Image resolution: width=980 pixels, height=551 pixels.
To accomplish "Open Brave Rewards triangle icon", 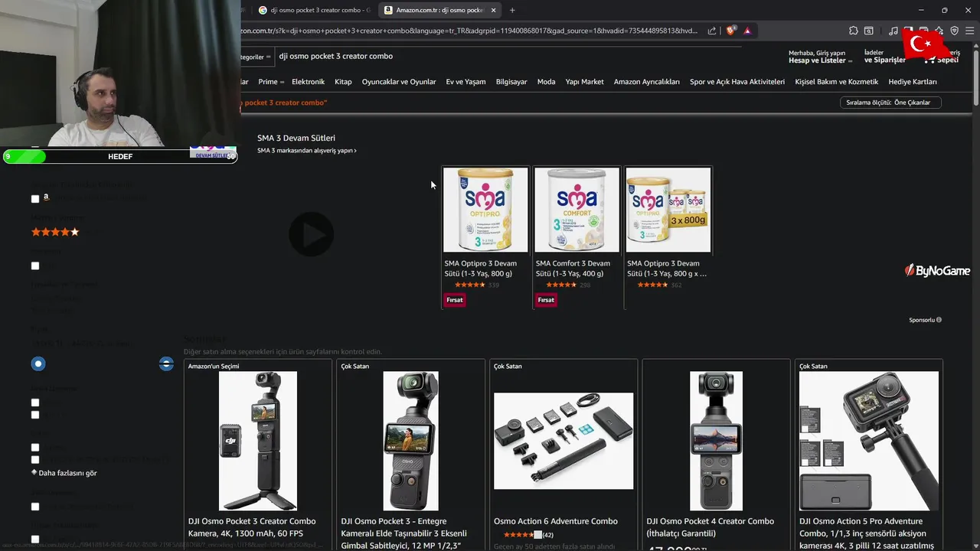I will coord(747,31).
